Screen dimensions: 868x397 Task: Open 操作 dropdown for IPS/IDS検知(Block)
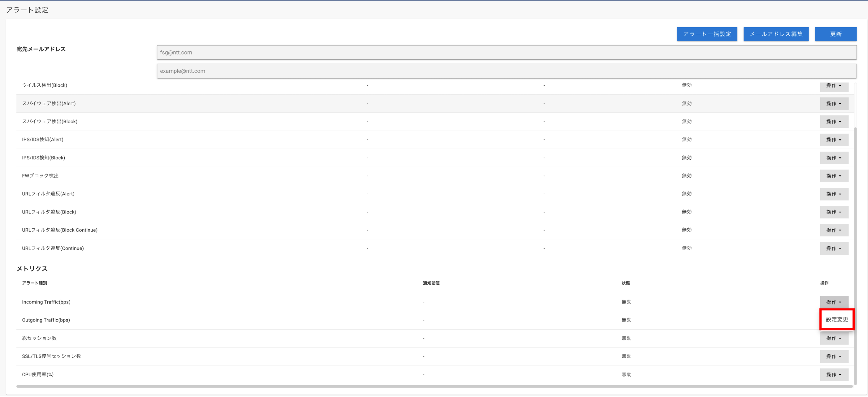pyautogui.click(x=834, y=158)
